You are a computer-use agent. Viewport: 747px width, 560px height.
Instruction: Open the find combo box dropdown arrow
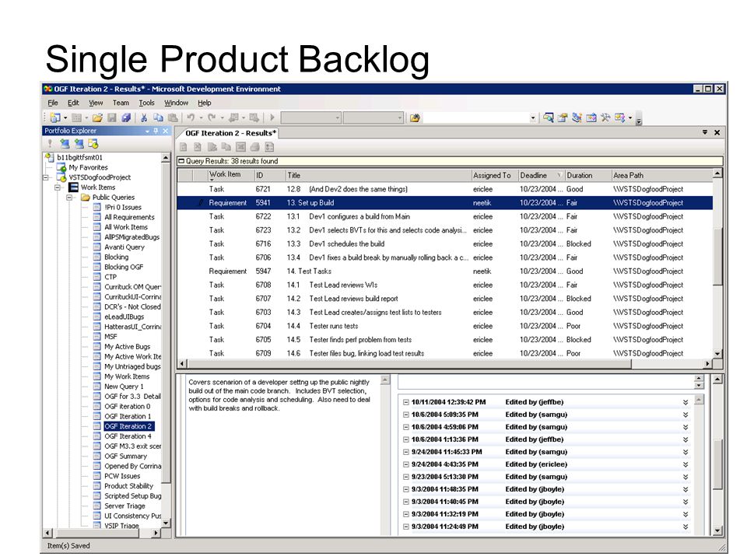532,117
